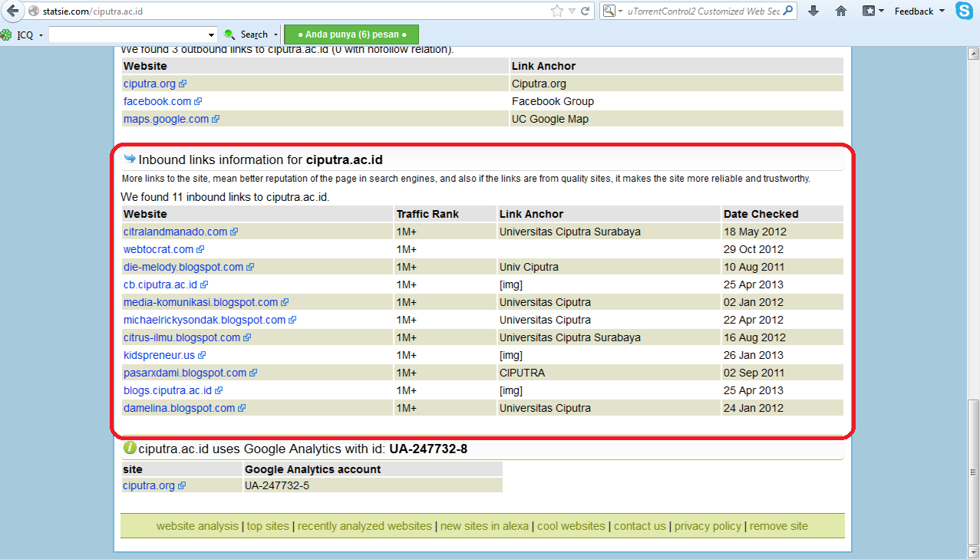Open the 'privacy policy' footer link
The image size is (980, 559).
click(708, 526)
